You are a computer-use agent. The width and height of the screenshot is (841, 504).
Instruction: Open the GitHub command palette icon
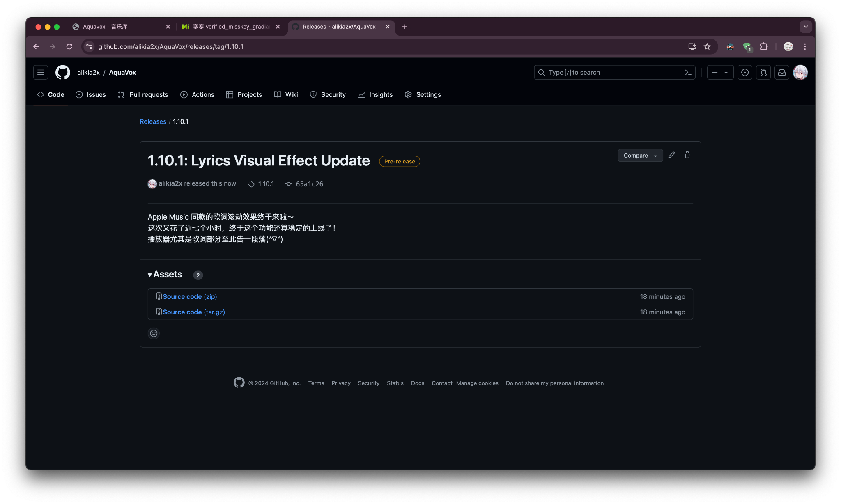tap(688, 73)
